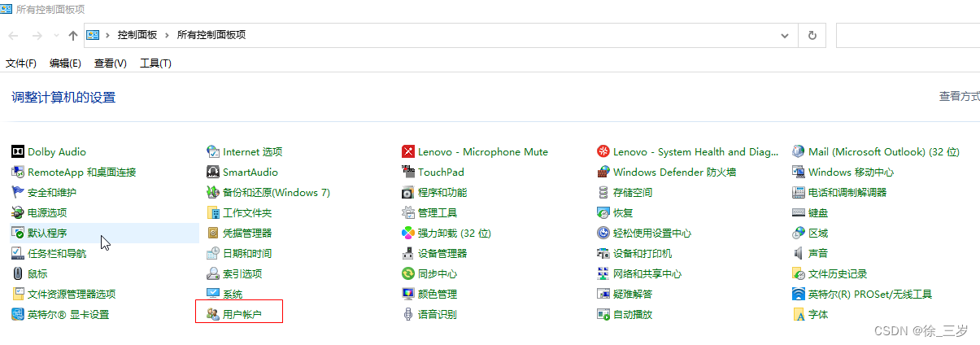980x345 pixels.
Task: Click the 查看方式 view option
Action: coord(960,96)
